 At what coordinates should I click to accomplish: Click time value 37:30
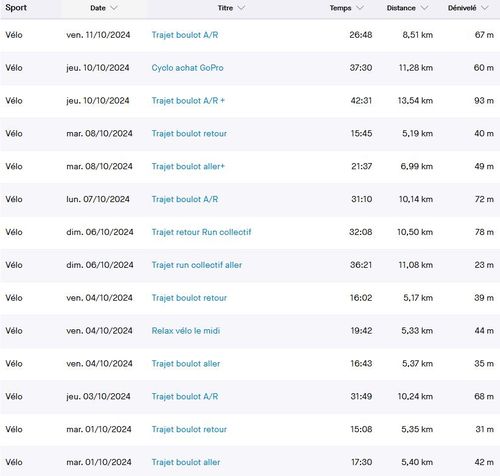361,68
